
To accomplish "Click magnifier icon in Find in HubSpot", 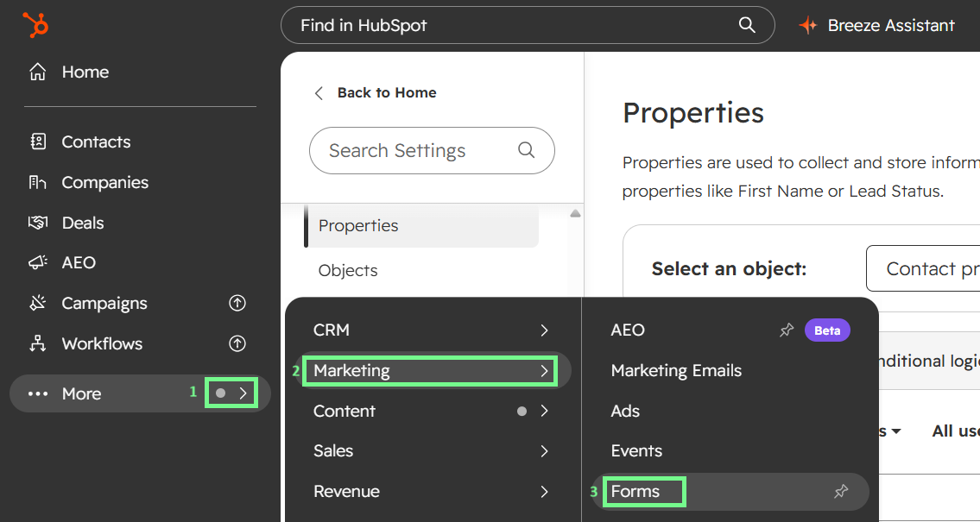I will (747, 25).
